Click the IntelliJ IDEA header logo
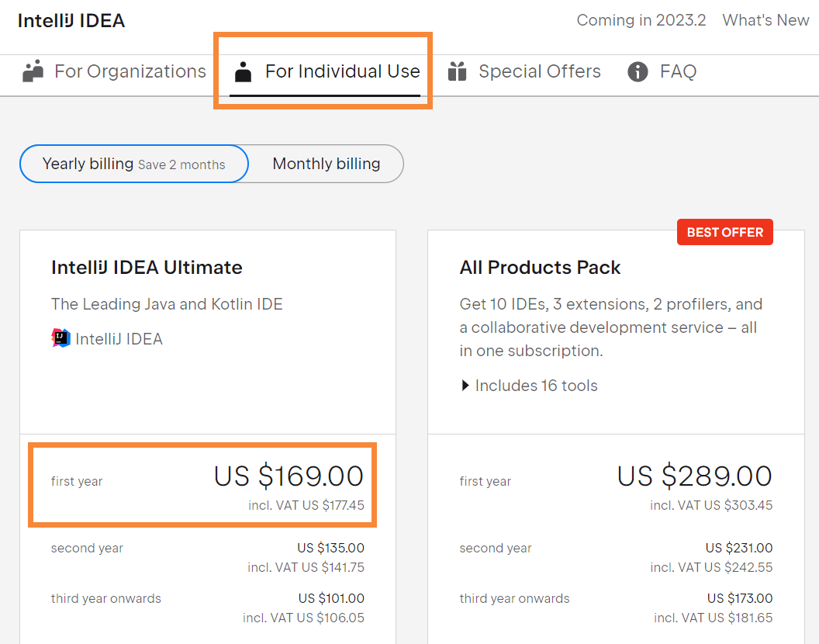Image resolution: width=819 pixels, height=644 pixels. [71, 21]
